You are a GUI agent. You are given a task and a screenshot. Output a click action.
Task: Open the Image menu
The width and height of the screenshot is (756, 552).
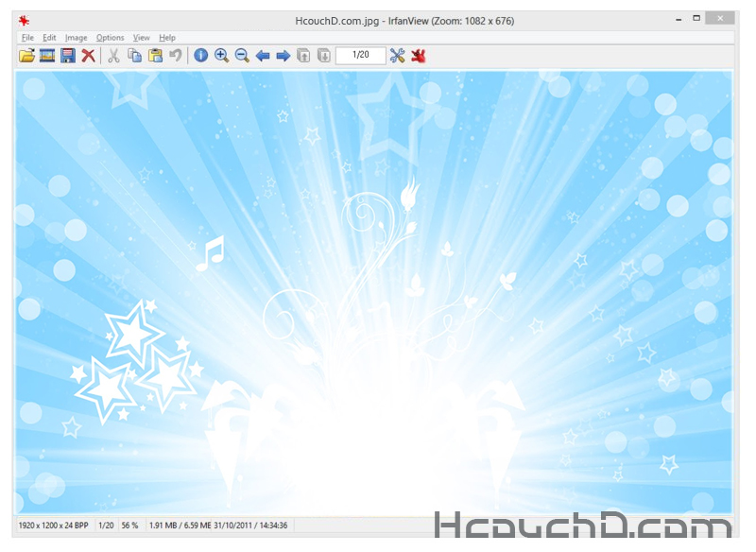pos(77,38)
